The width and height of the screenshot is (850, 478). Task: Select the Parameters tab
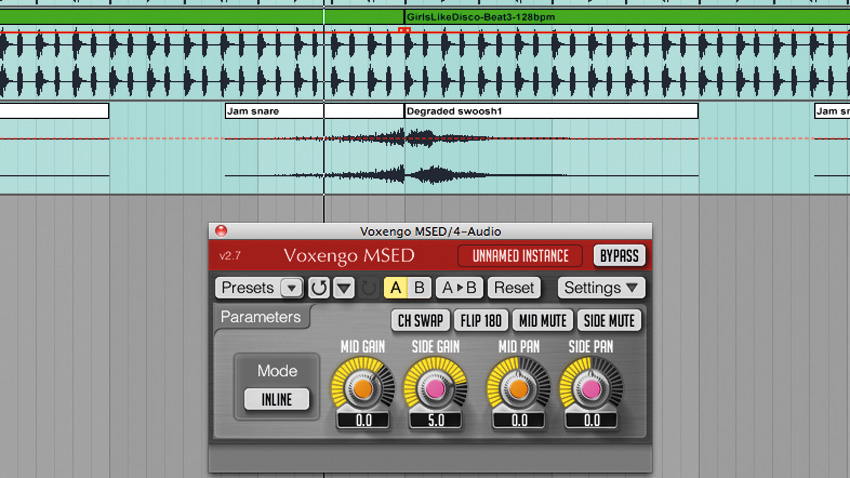tap(261, 317)
